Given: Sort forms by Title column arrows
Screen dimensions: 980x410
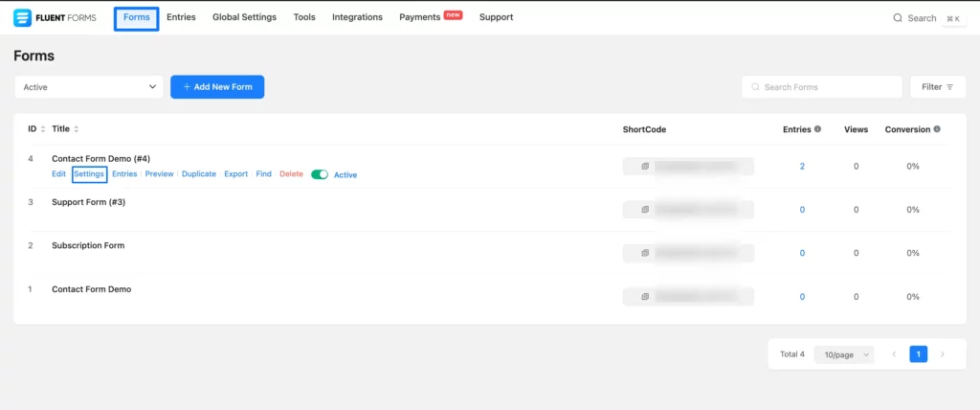Looking at the screenshot, I should pyautogui.click(x=77, y=129).
